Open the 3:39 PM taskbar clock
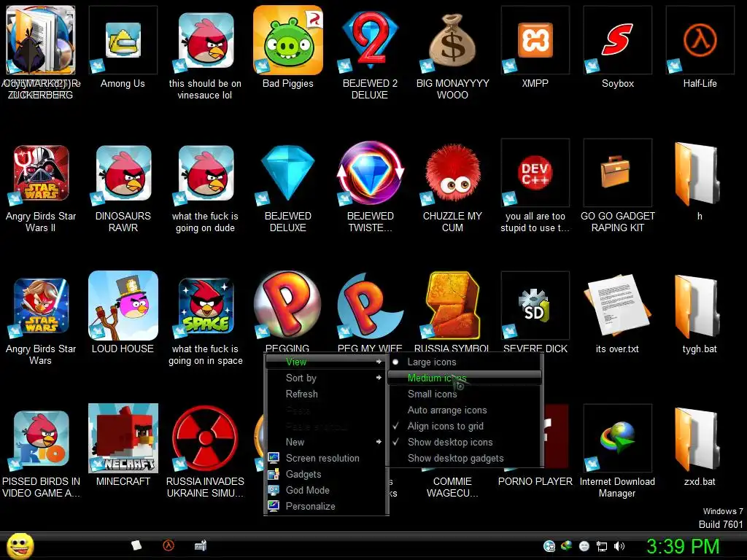 (x=683, y=547)
